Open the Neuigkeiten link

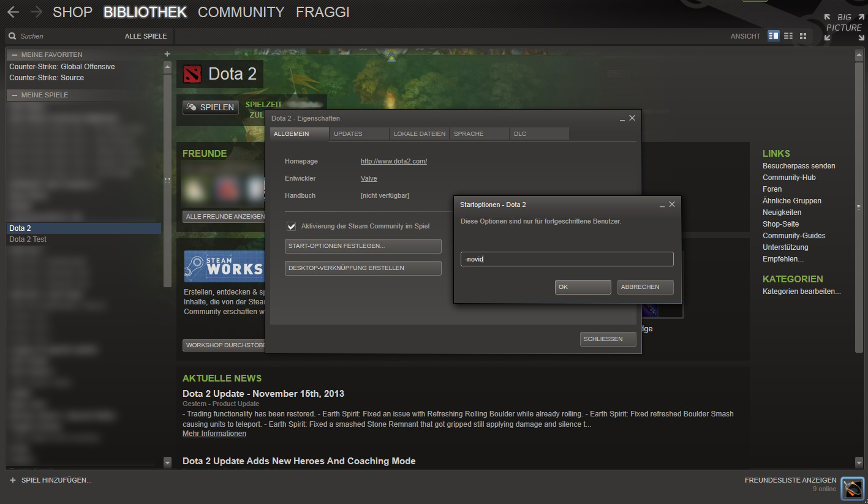782,213
